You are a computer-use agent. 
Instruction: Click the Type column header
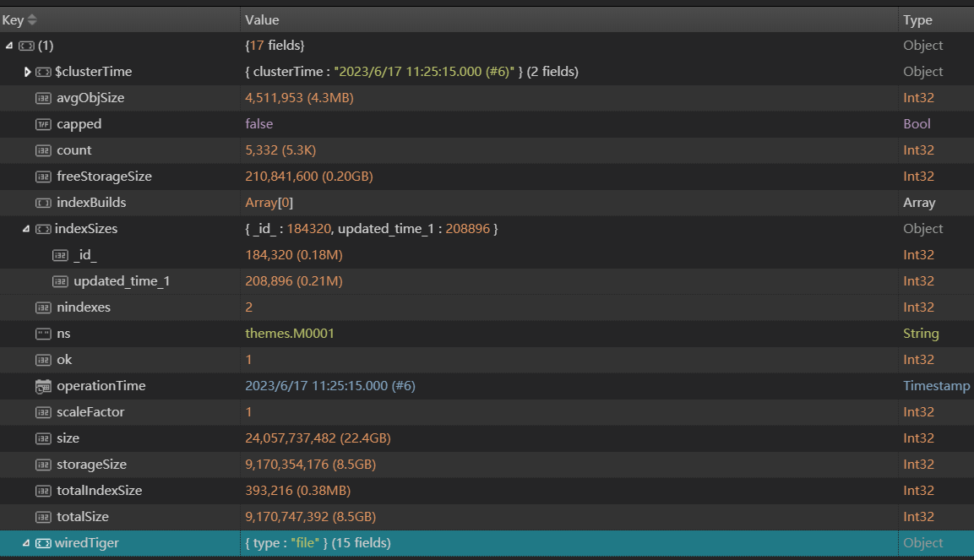coord(917,19)
